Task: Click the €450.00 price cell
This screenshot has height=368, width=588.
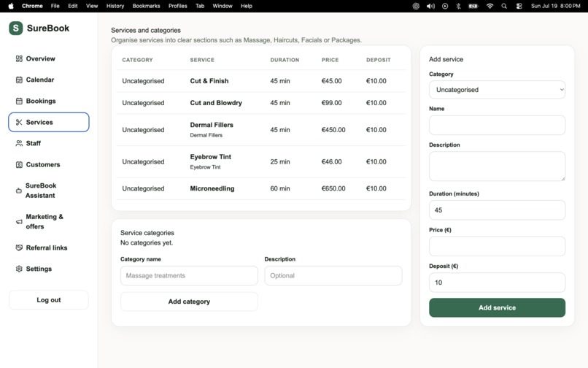Action: click(x=333, y=129)
